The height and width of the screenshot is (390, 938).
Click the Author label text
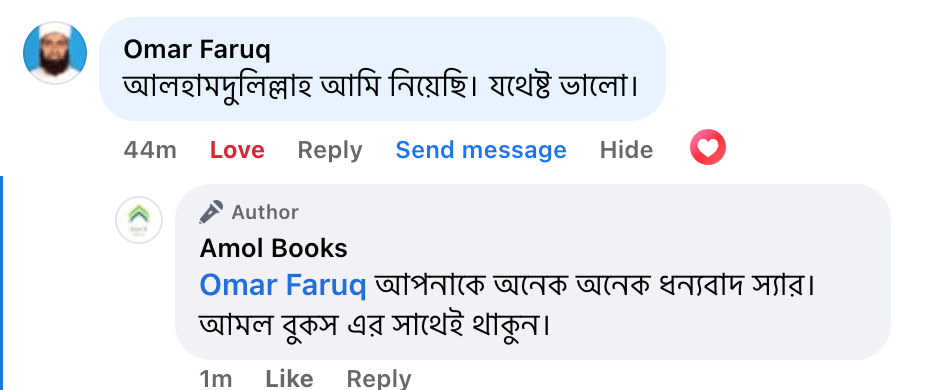tap(265, 212)
